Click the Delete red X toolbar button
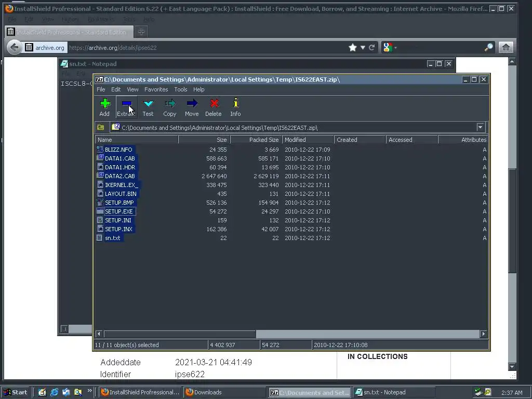 (214, 107)
